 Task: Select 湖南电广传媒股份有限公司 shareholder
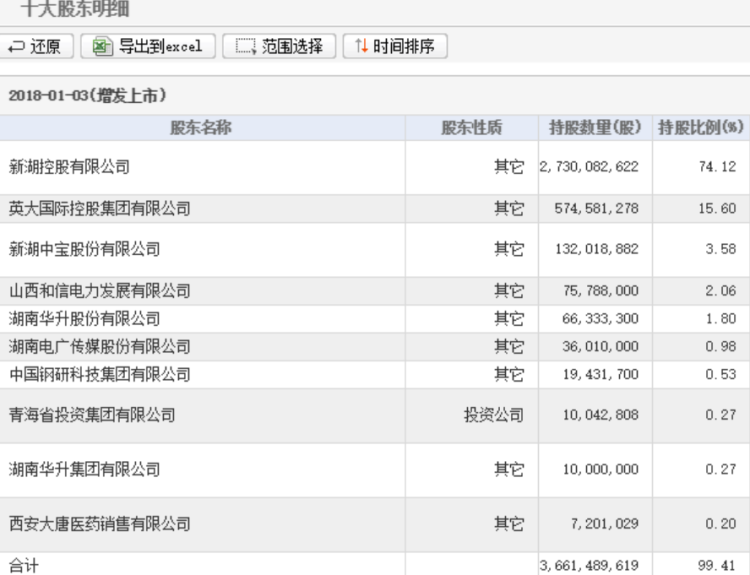(99, 347)
